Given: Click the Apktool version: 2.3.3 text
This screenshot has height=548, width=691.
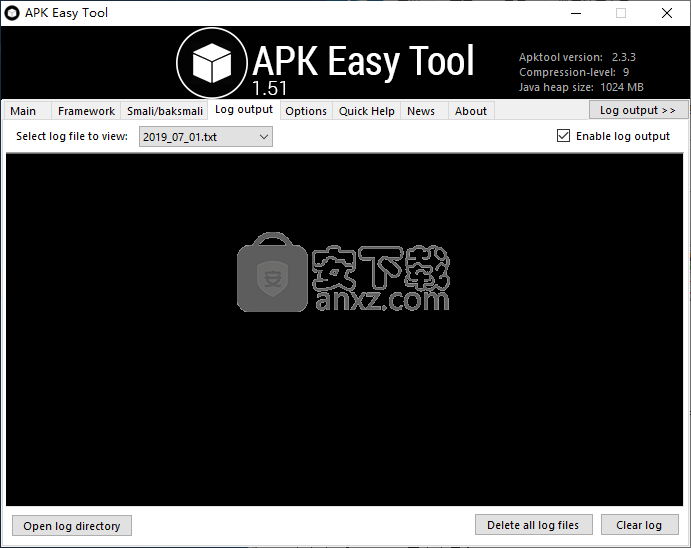Looking at the screenshot, I should tap(577, 57).
